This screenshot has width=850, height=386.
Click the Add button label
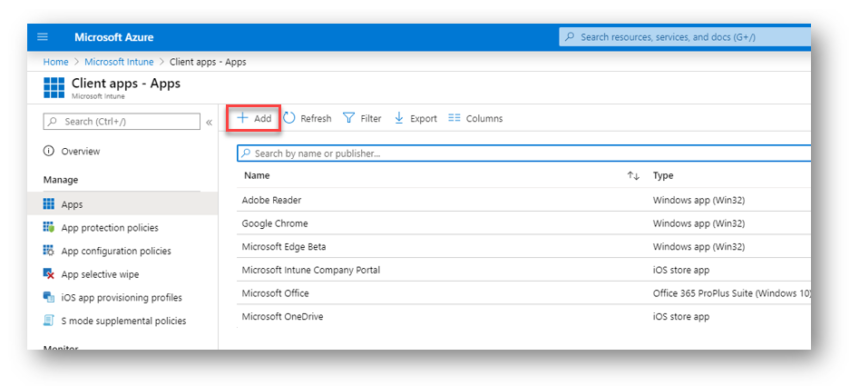tap(262, 118)
